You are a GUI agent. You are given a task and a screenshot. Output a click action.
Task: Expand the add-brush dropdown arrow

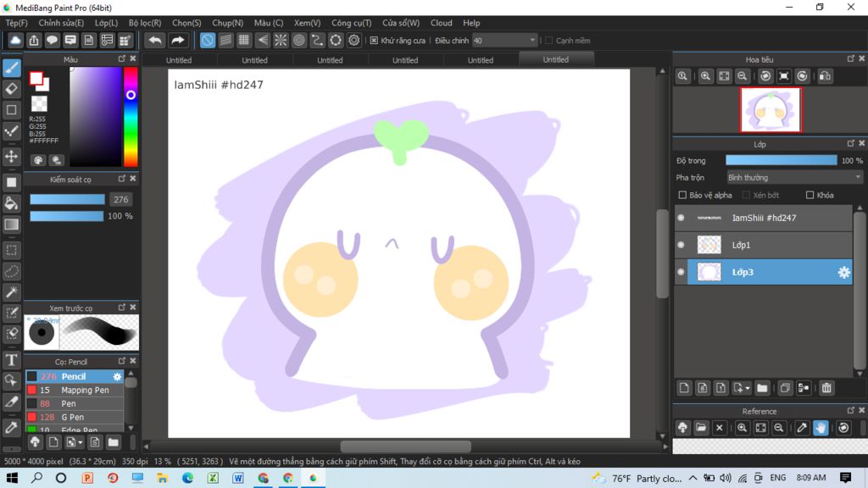[x=81, y=442]
